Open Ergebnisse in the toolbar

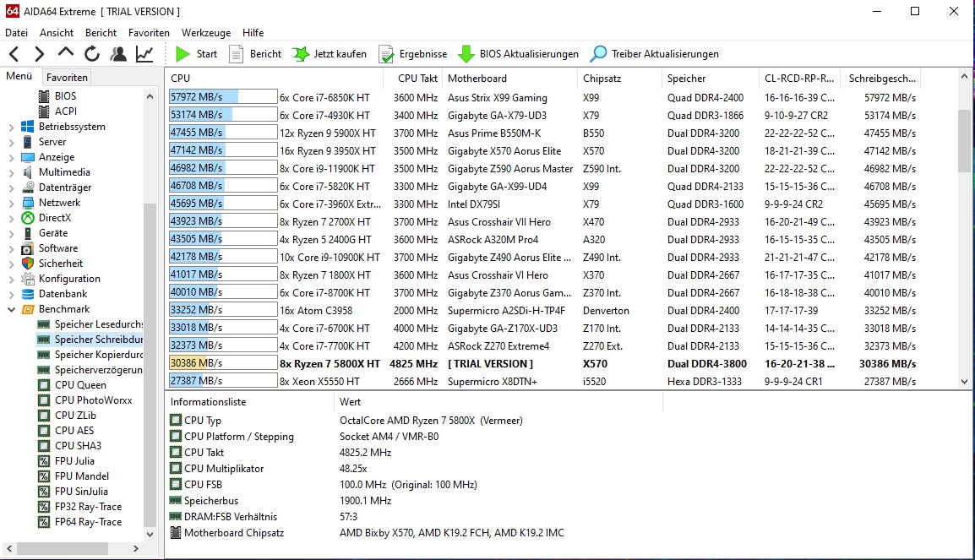[413, 54]
